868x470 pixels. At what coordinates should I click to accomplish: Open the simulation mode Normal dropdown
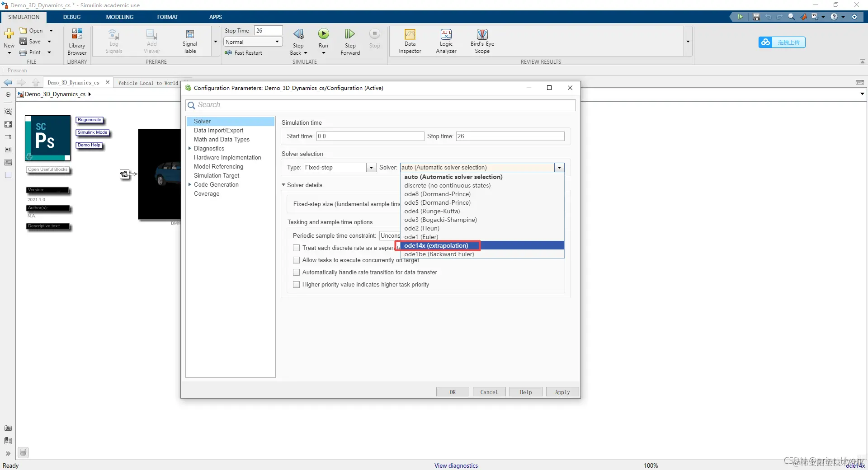[253, 42]
